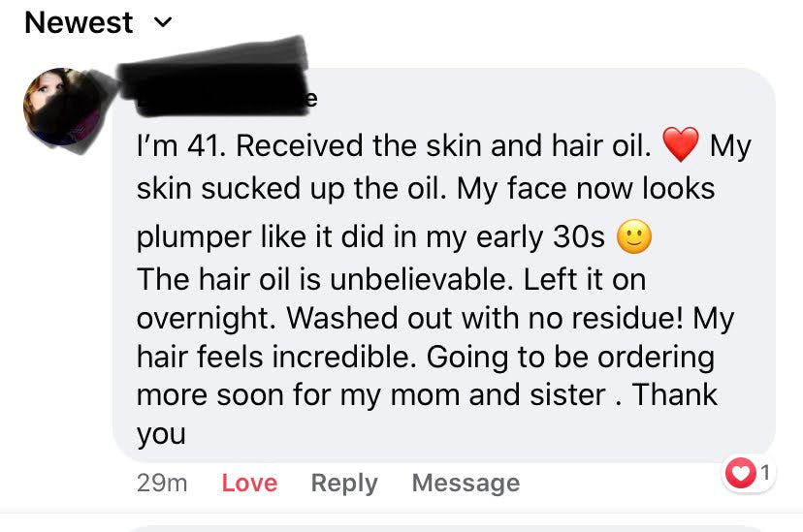Toggle the Love reaction on the comment
The width and height of the screenshot is (803, 532).
[x=249, y=483]
